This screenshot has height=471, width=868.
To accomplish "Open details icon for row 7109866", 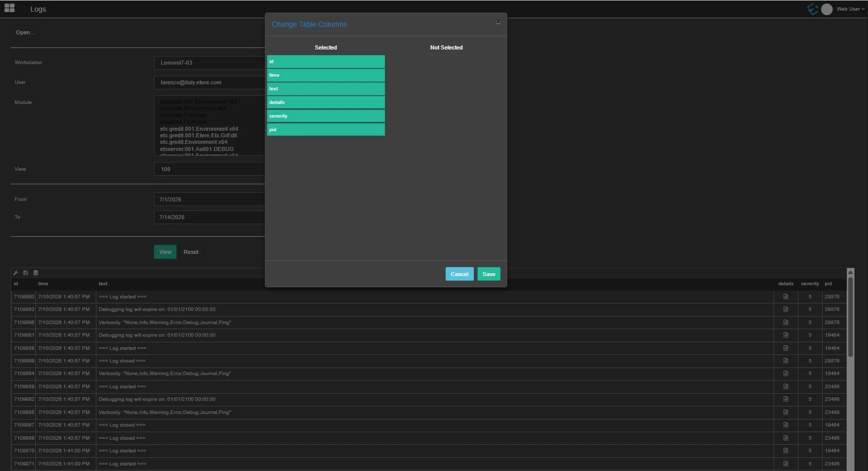I will (786, 322).
